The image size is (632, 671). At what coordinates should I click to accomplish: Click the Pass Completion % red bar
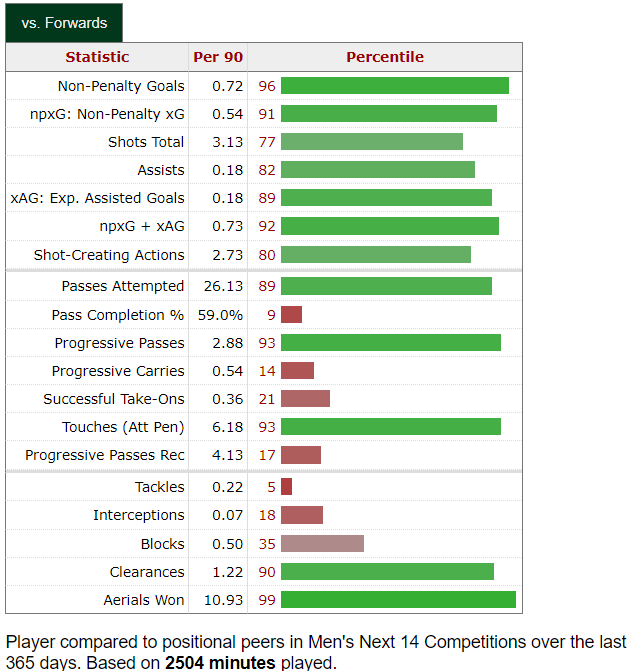click(x=291, y=315)
